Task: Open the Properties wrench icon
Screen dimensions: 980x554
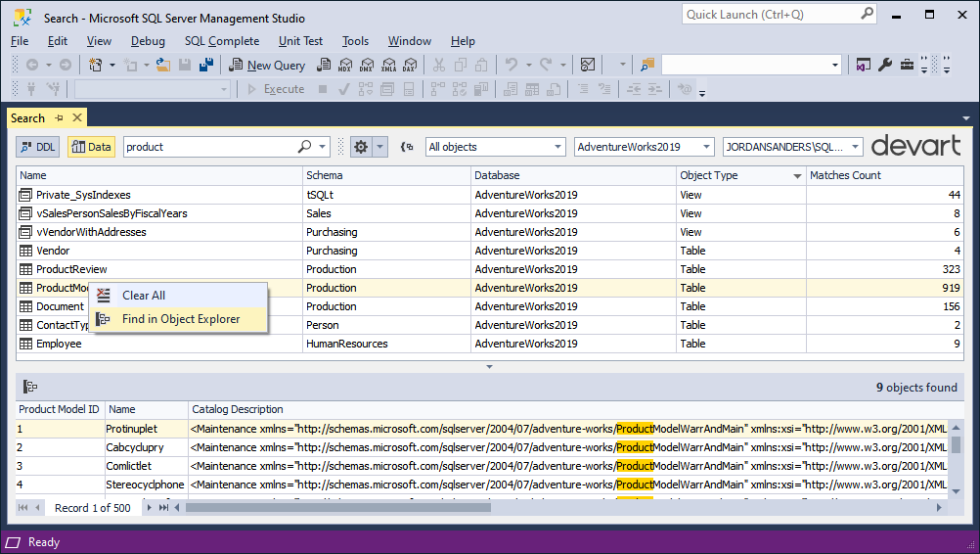Action: 885,65
